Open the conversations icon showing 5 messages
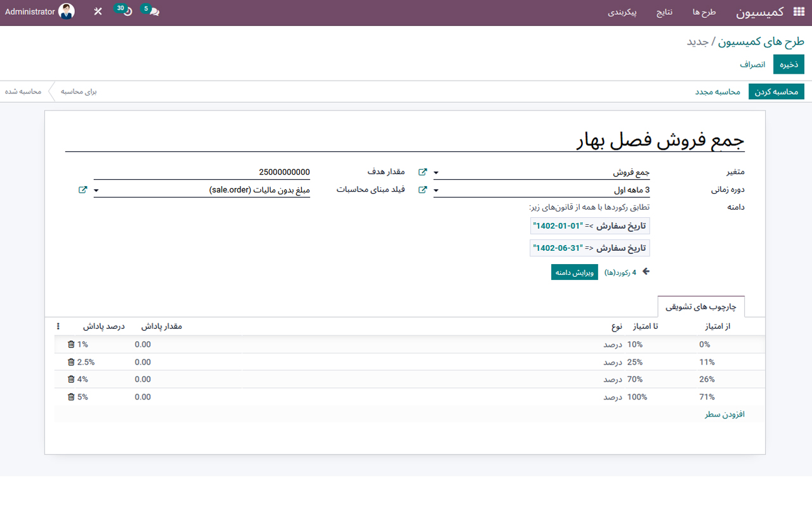 pyautogui.click(x=150, y=11)
